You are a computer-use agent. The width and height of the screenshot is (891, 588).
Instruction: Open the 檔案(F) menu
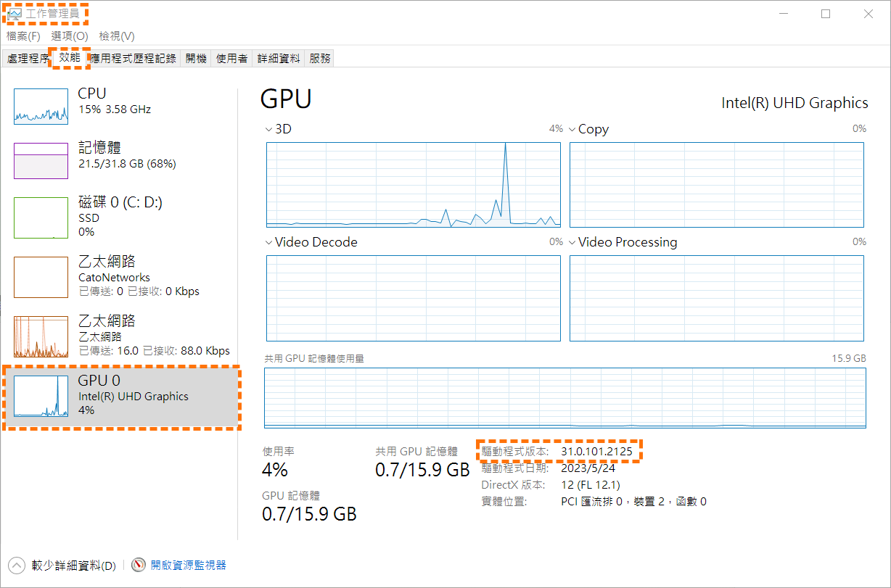coord(23,36)
